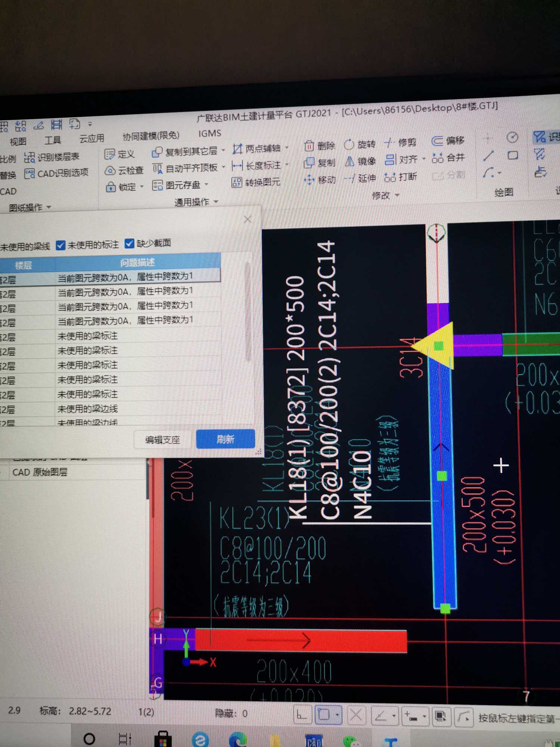
Task: Toggle the arc-path status bar icon
Action: (464, 716)
